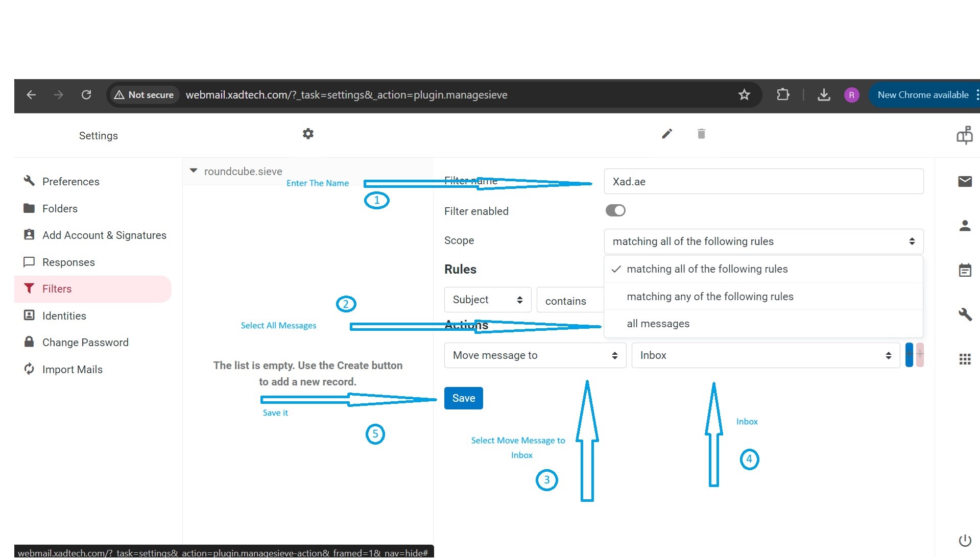Image resolution: width=980 pixels, height=559 pixels.
Task: Select 'all messages' scope option
Action: (658, 324)
